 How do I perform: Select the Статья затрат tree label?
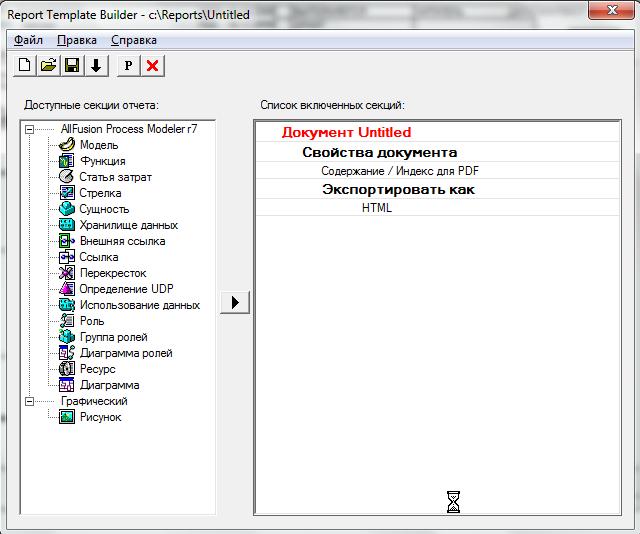[x=116, y=177]
